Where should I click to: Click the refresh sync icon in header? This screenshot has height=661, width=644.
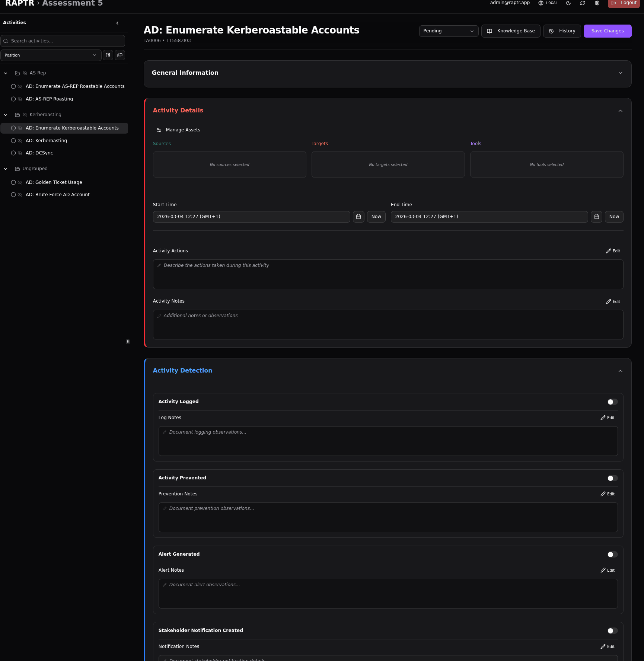click(583, 3)
